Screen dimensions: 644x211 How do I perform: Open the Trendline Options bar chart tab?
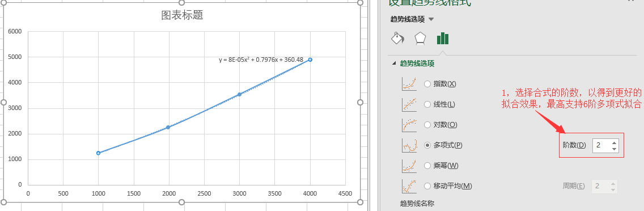click(x=442, y=38)
